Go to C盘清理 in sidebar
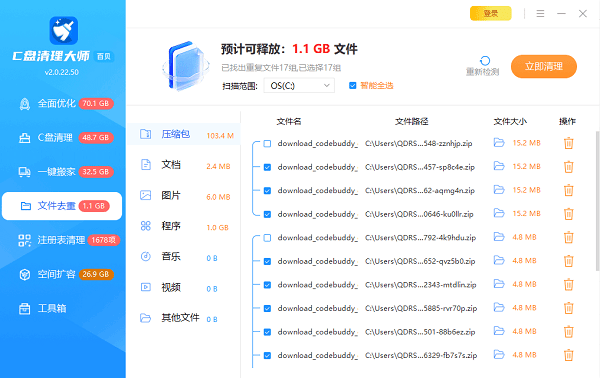 click(x=62, y=138)
